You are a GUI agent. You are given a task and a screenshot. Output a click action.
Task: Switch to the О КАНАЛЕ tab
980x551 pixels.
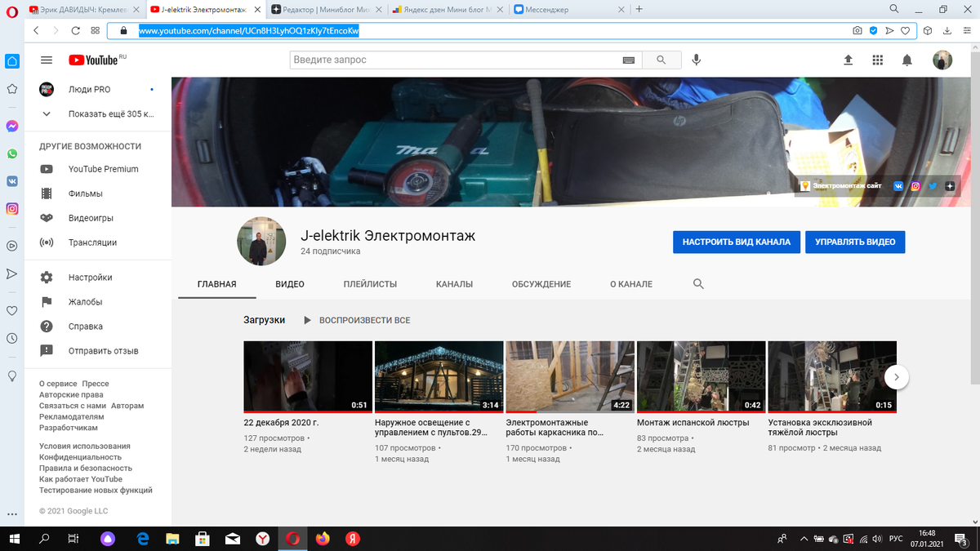click(x=631, y=284)
